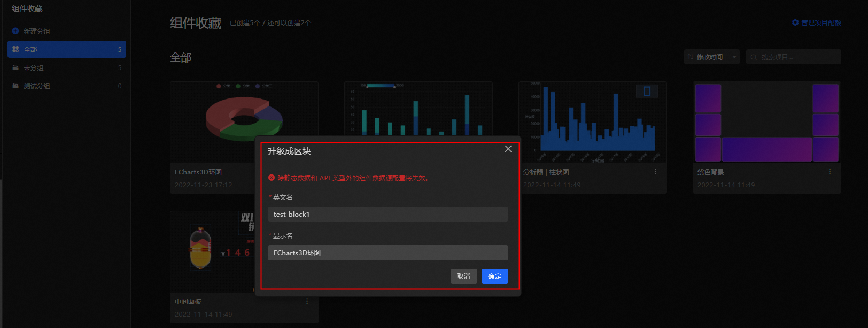868x328 pixels.
Task: Select the 未分组 group in the sidebar
Action: 67,67
